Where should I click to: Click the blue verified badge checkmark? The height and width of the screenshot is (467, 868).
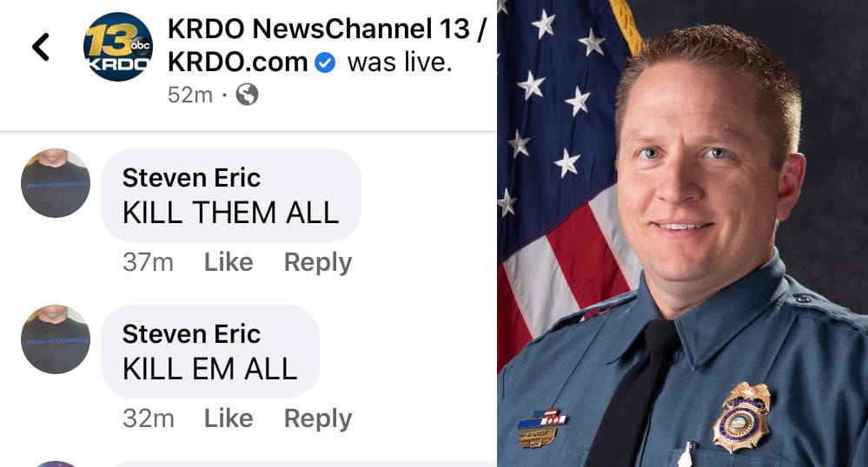[x=325, y=62]
